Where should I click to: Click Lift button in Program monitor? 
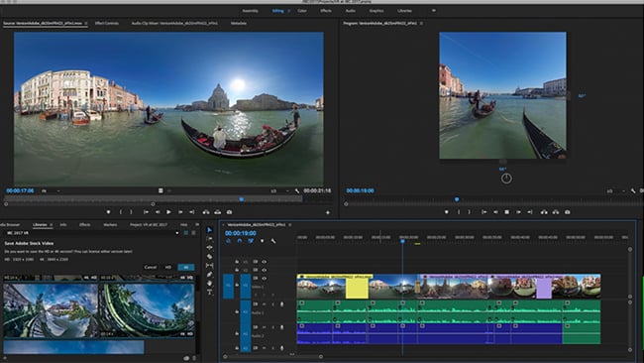[x=544, y=212]
